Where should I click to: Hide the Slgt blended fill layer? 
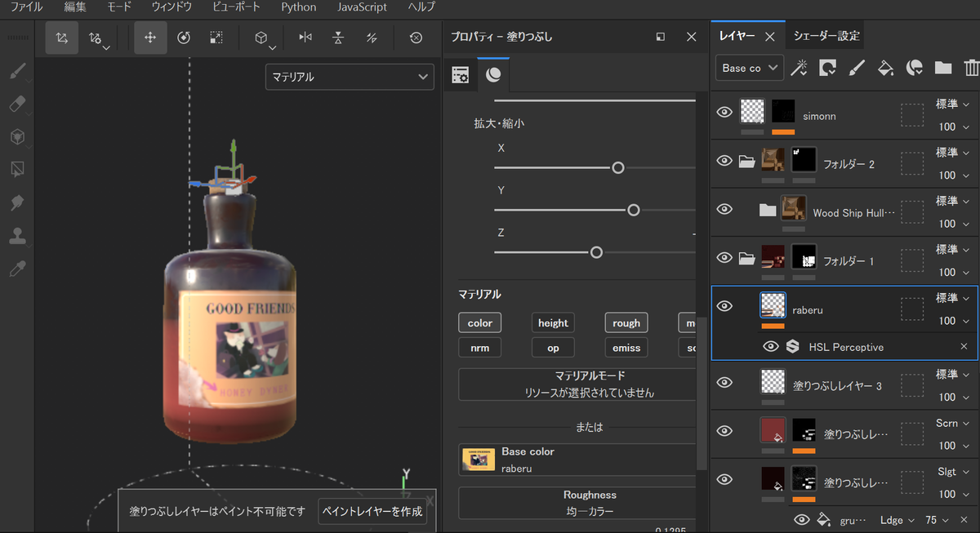point(724,479)
